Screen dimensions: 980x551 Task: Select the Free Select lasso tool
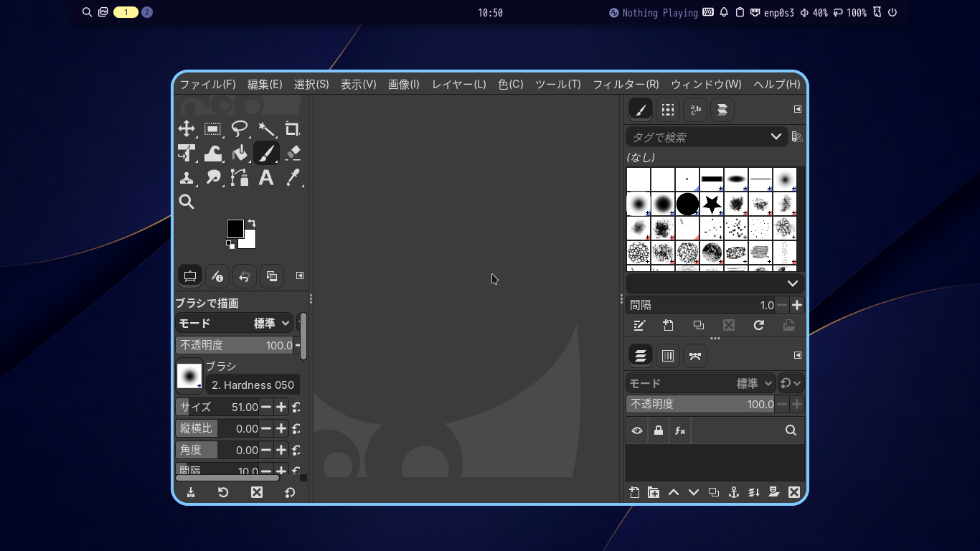click(240, 129)
